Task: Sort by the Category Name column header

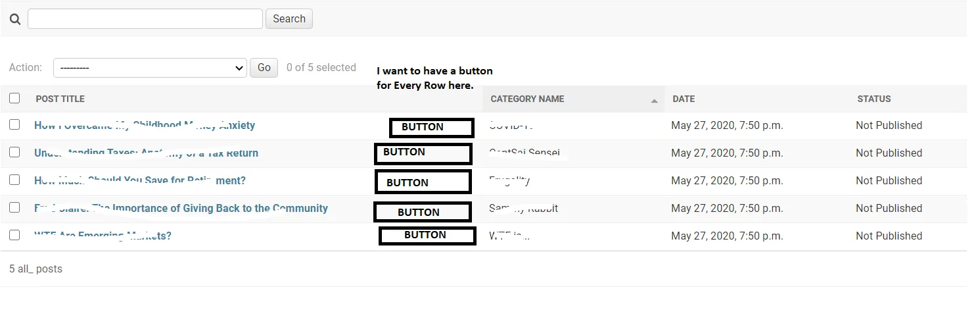Action: point(527,99)
